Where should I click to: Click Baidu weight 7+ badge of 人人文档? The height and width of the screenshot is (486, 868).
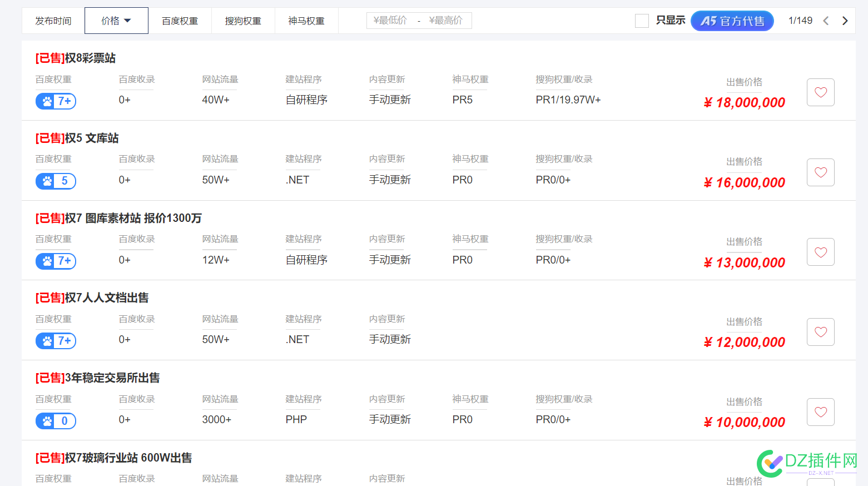56,341
